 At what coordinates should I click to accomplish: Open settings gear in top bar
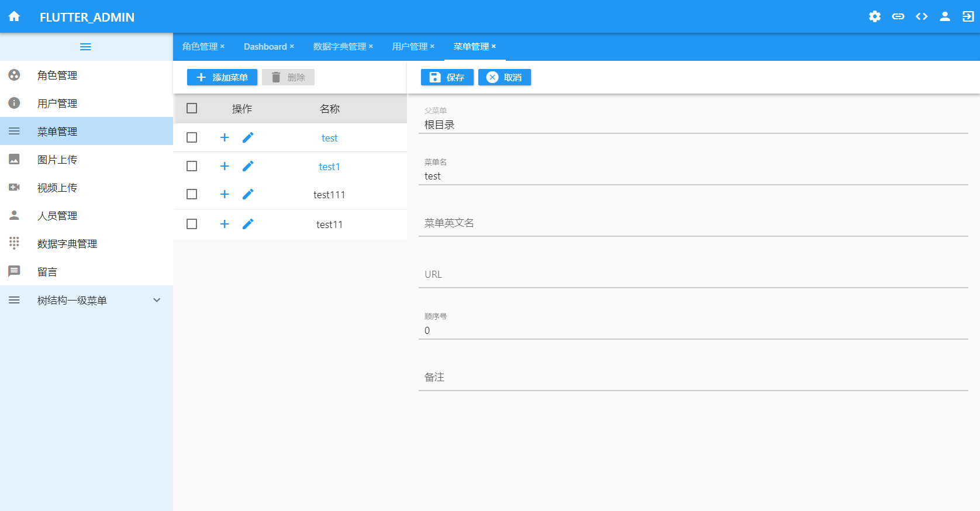click(x=874, y=16)
